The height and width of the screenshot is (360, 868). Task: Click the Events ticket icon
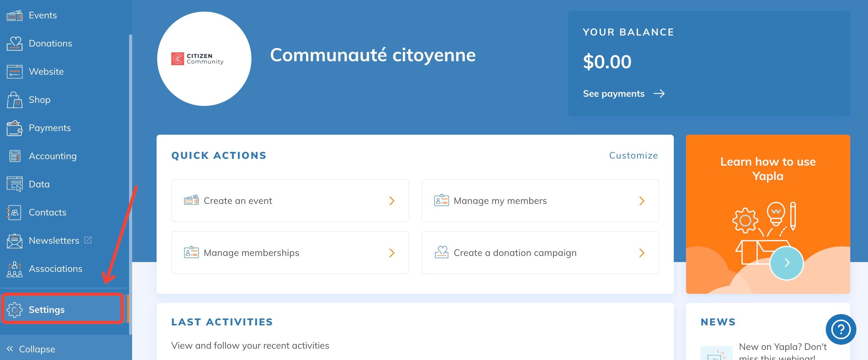(x=14, y=16)
